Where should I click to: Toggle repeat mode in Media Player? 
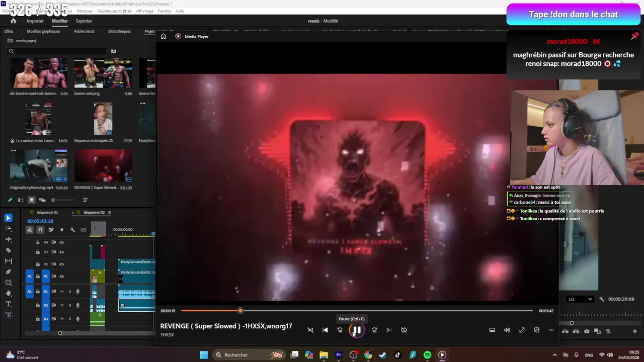404,330
